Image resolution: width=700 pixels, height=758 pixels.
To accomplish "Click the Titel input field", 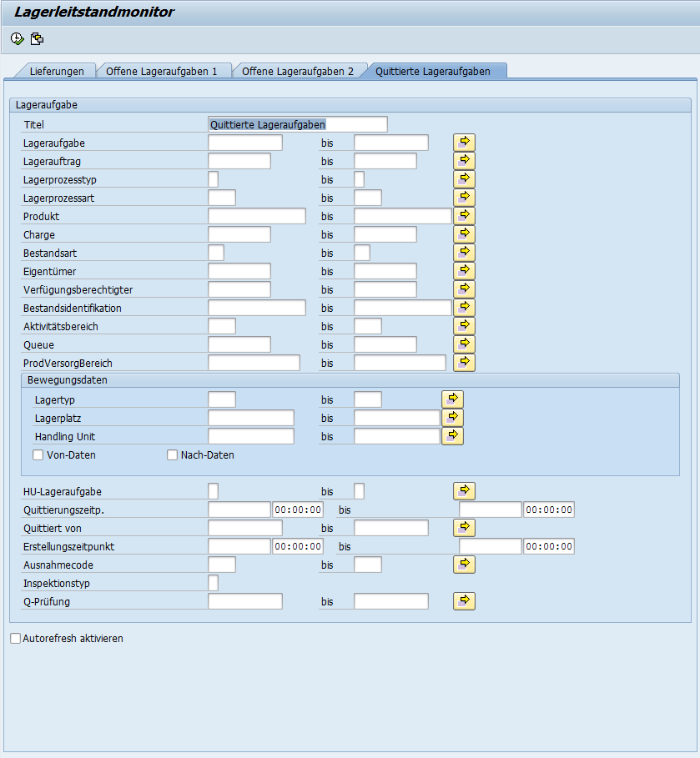I will [297, 124].
